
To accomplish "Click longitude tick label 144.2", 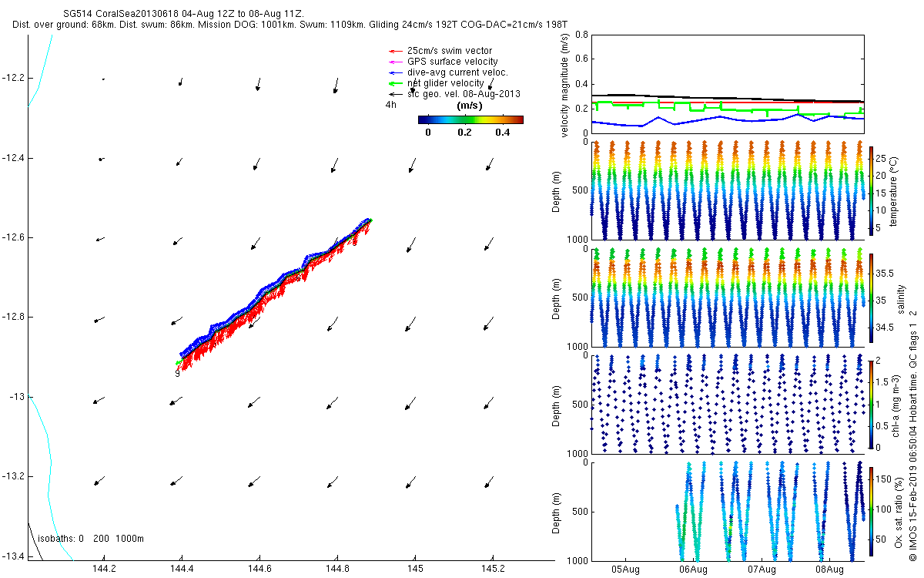I will click(x=104, y=569).
